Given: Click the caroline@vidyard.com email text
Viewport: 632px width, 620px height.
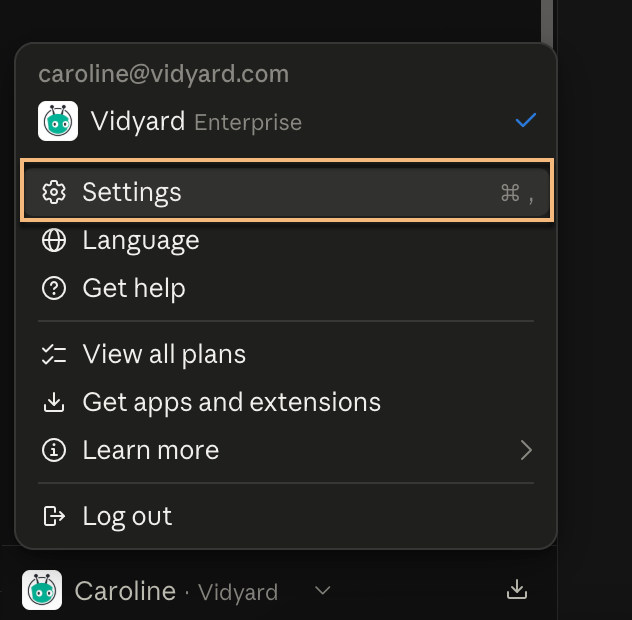Looking at the screenshot, I should click(164, 74).
